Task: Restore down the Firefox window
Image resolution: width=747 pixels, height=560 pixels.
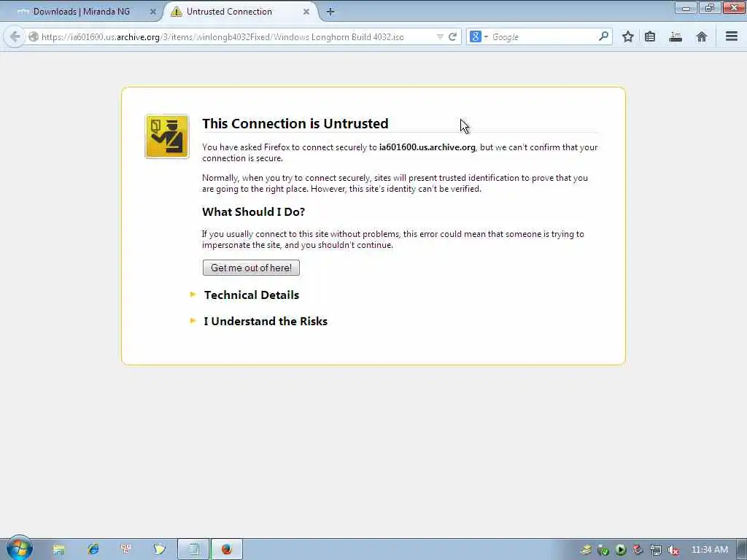Action: 710,8
